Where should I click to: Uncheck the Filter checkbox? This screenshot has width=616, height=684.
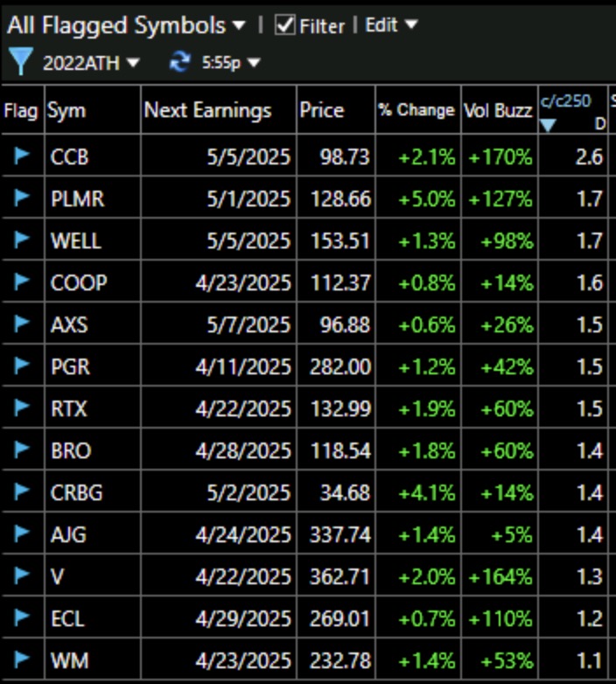click(x=285, y=24)
